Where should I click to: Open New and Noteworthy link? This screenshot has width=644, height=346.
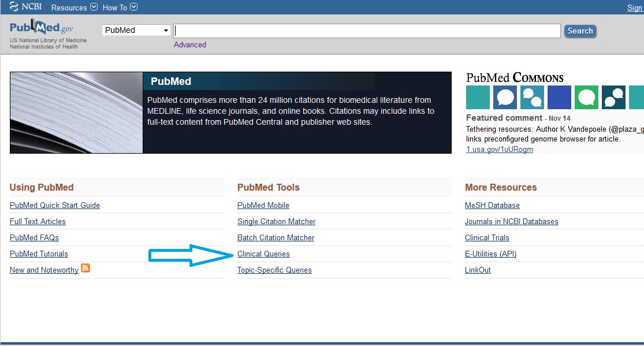[44, 270]
